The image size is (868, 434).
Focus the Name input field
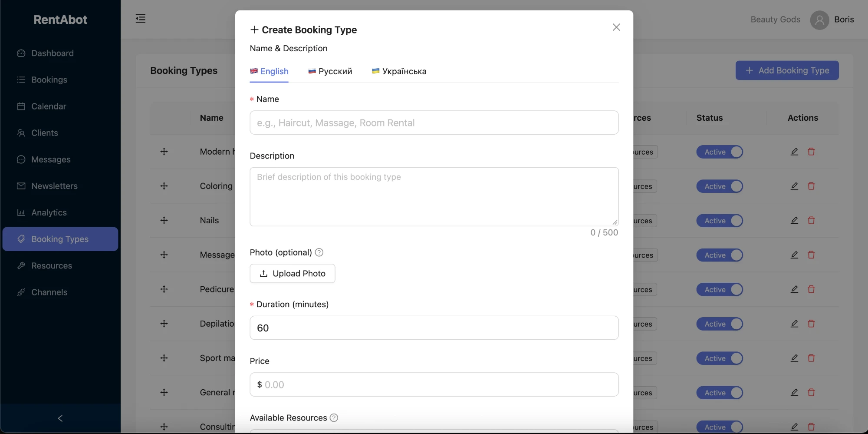pyautogui.click(x=434, y=123)
